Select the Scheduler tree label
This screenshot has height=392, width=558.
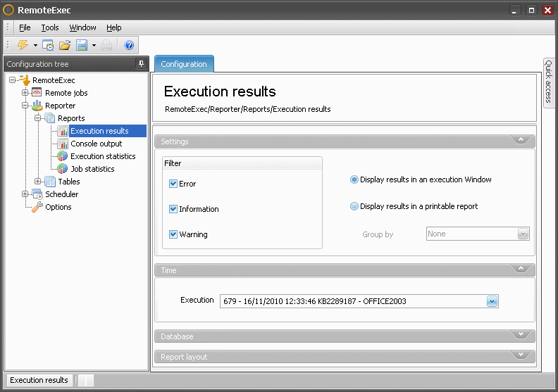point(61,194)
